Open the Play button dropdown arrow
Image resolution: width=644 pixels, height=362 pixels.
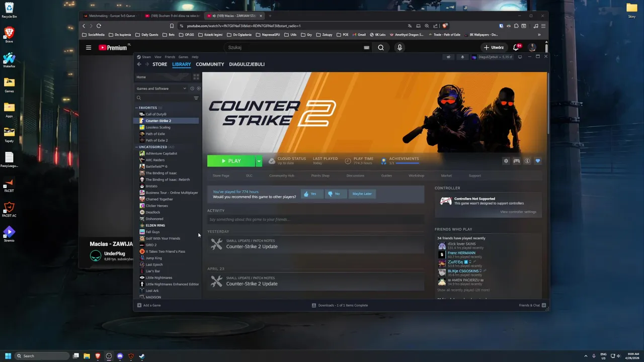(259, 161)
